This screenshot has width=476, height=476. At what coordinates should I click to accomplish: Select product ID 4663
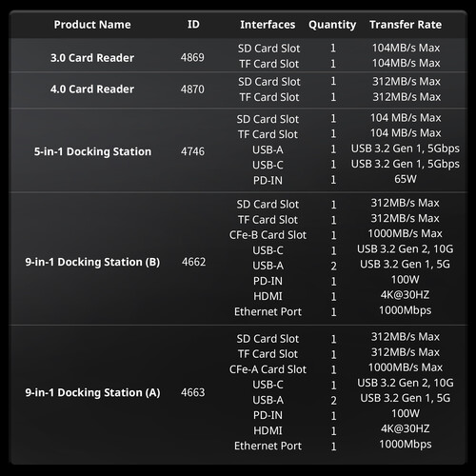click(x=193, y=392)
